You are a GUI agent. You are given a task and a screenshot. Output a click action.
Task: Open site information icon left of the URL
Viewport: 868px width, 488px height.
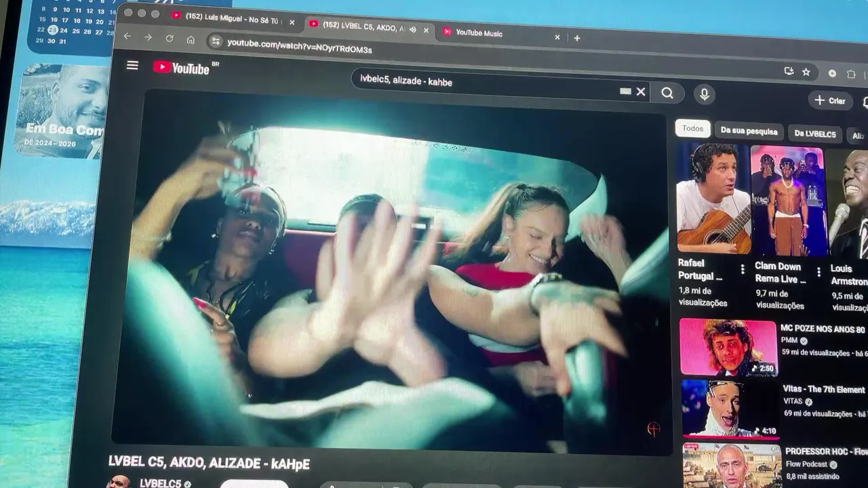(215, 41)
